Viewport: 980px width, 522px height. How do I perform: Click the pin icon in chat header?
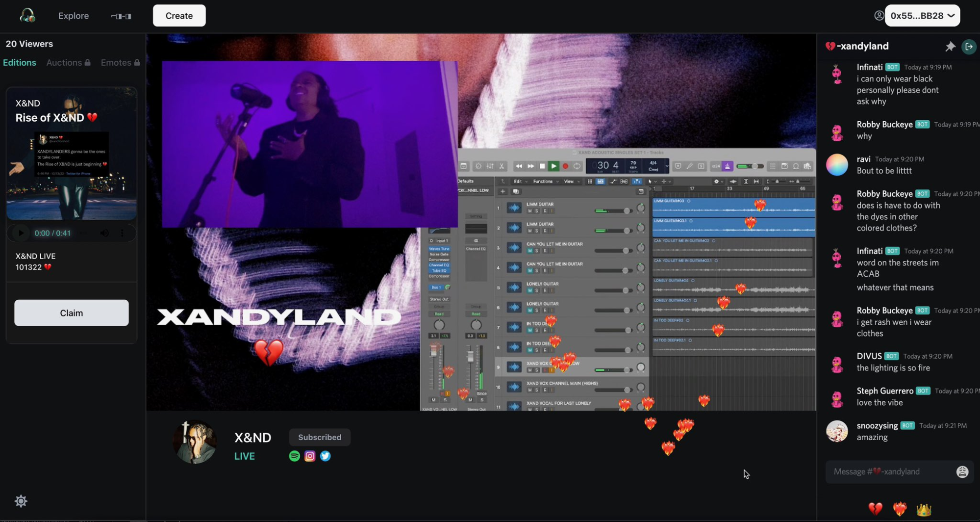coord(950,47)
